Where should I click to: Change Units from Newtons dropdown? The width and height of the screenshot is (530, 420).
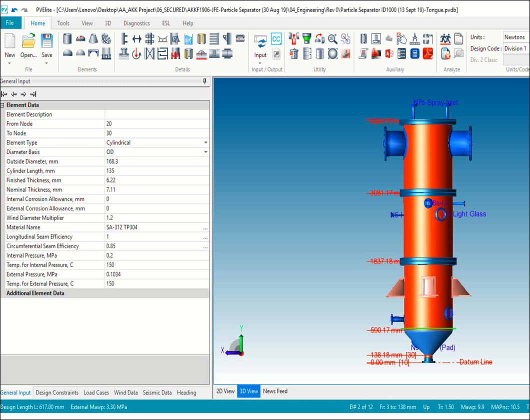tap(516, 36)
